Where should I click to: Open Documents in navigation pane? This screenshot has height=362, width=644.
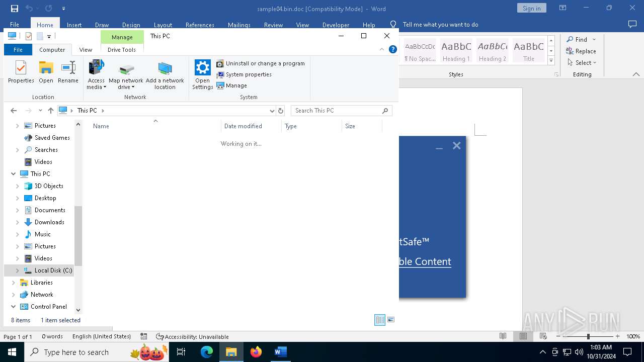(x=50, y=210)
